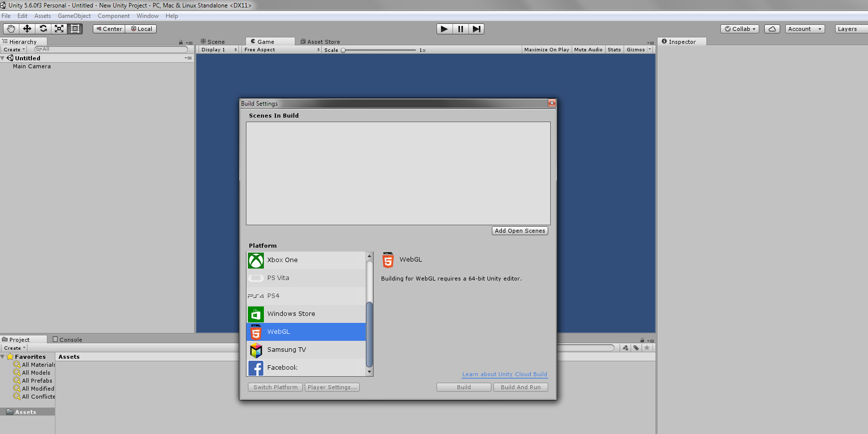Open the Game view panel options menu
Viewport: 868px width, 434px height.
(x=651, y=43)
